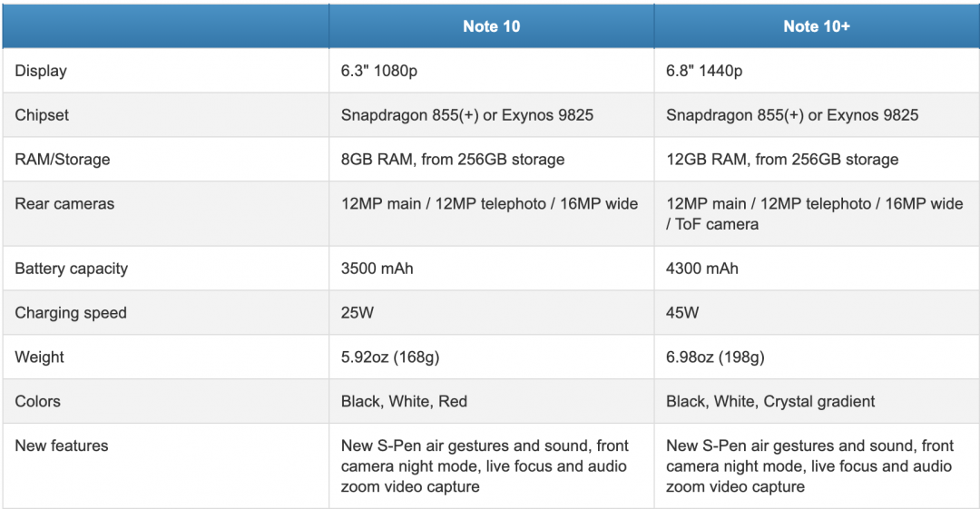
Task: Click the 6.8" 1440p display cell
Action: [x=704, y=71]
